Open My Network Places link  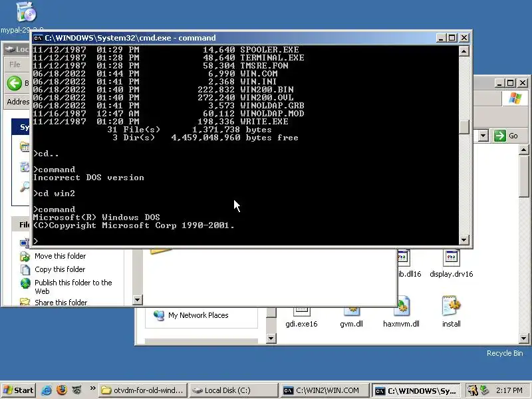pyautogui.click(x=198, y=315)
